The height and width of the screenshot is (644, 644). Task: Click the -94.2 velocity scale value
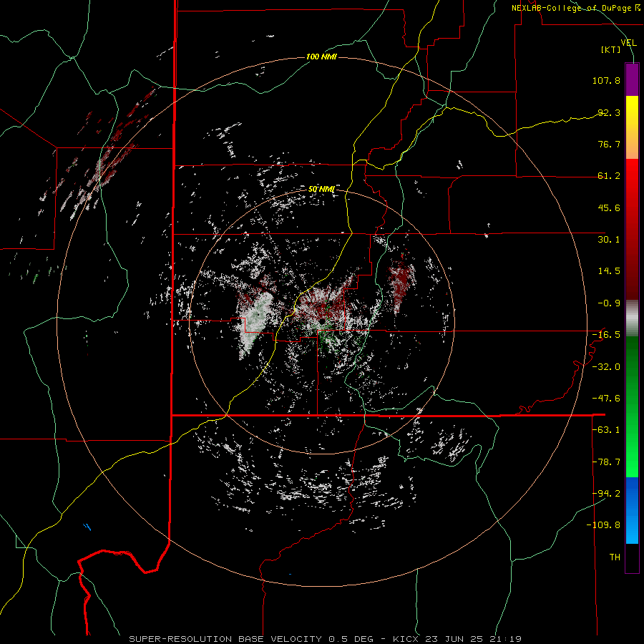tap(606, 494)
